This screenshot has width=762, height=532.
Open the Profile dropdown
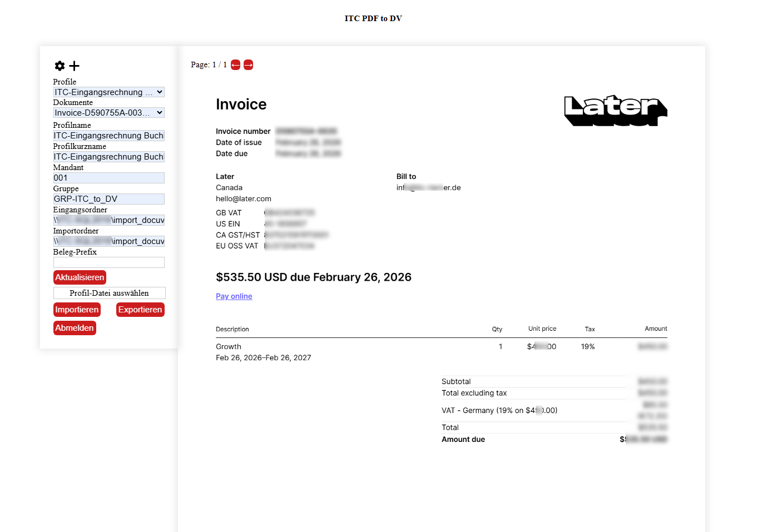pyautogui.click(x=108, y=92)
